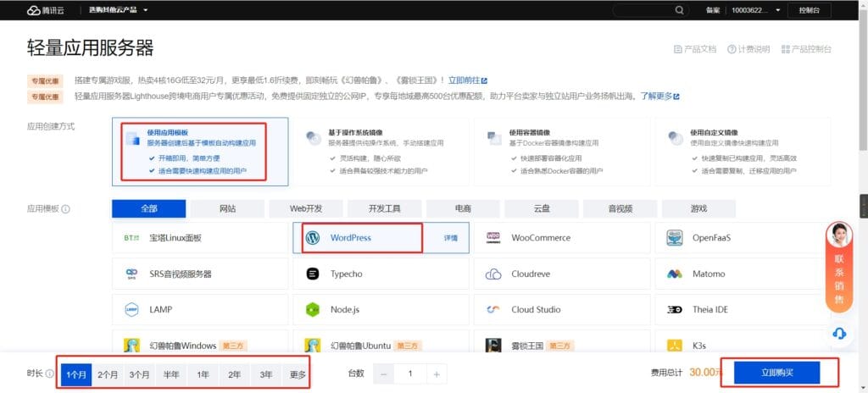Viewport: 868px width, 393px height.
Task: Click the 立即购买 button
Action: pos(776,373)
